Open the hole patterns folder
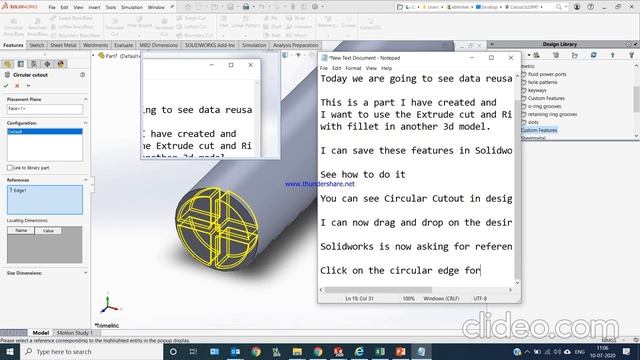 542,82
